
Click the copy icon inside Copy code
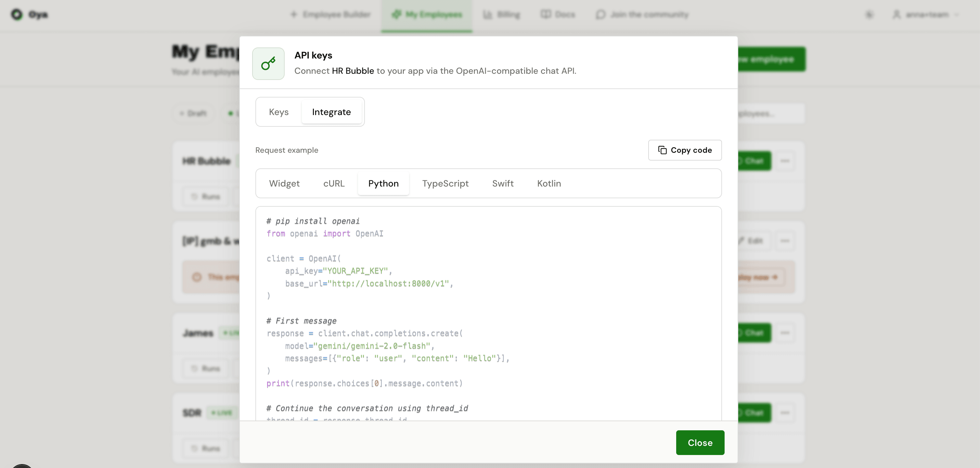(x=663, y=150)
